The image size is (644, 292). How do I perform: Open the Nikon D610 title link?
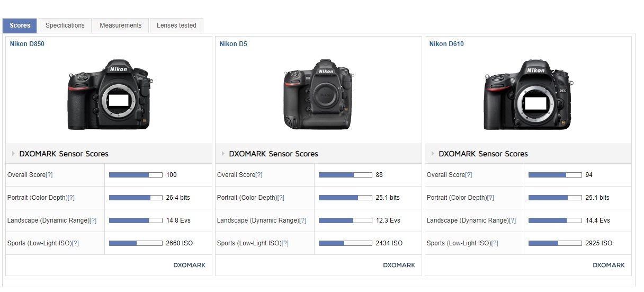[x=446, y=44]
